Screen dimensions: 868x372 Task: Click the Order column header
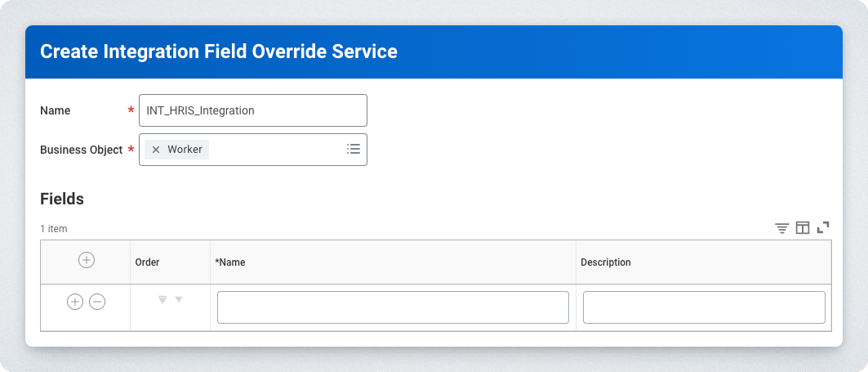click(x=147, y=262)
